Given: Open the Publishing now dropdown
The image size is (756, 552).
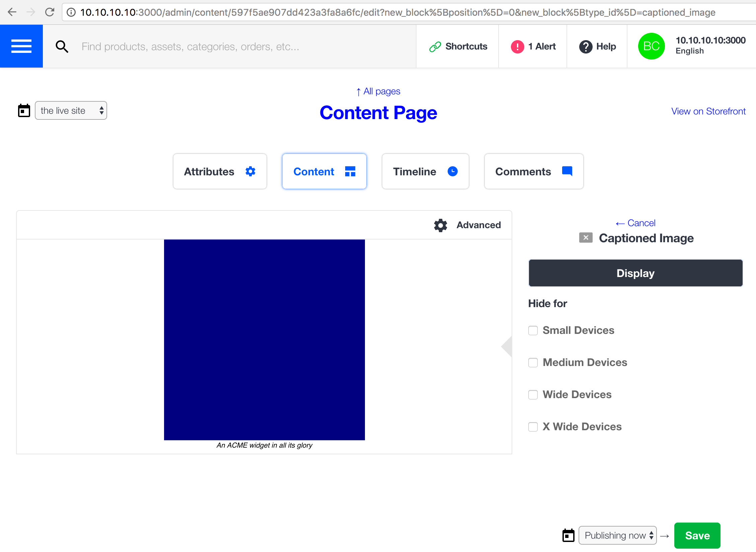Looking at the screenshot, I should tap(618, 535).
